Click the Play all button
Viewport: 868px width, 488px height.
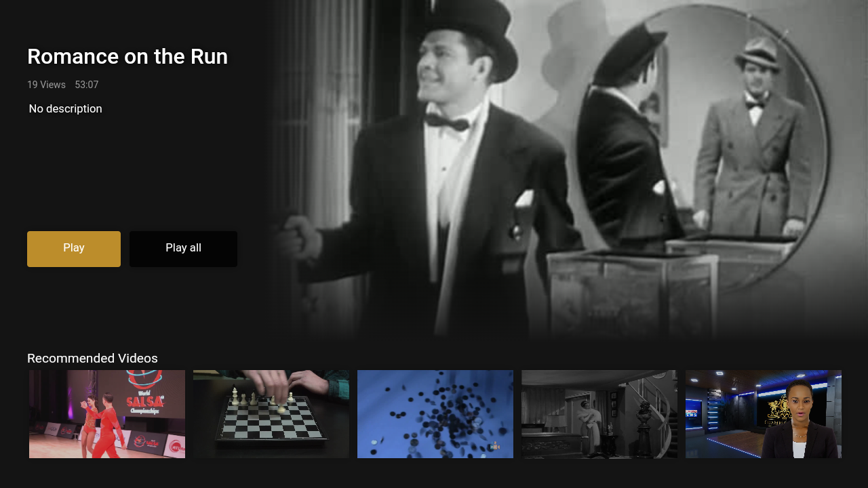[183, 249]
